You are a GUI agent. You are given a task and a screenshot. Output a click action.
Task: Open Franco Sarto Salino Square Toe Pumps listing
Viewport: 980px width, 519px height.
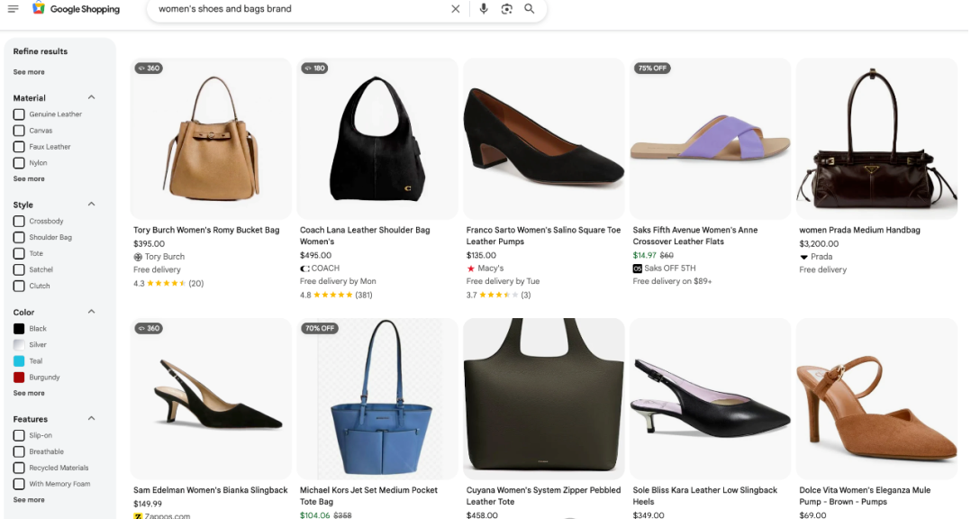coord(543,235)
